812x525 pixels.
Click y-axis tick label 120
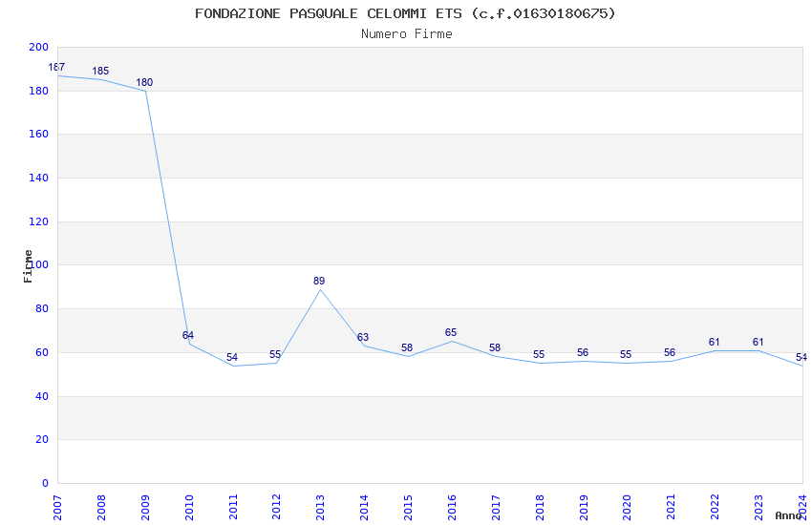pos(39,221)
